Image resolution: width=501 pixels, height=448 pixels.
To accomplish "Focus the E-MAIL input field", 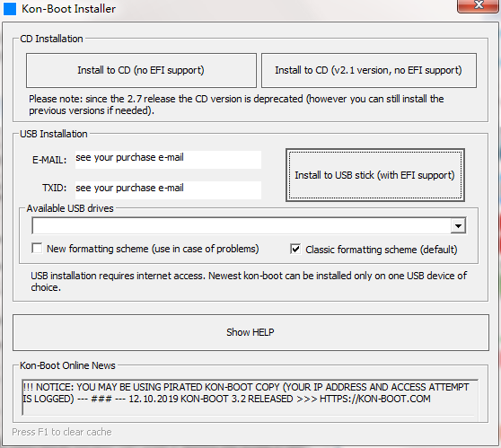I will [168, 160].
